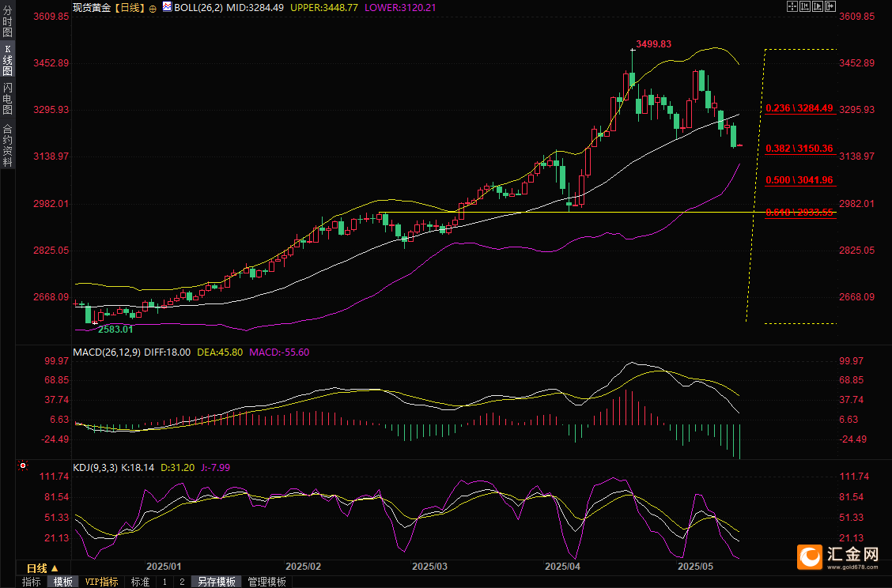Viewport: 892px width, 588px height.
Task: Click the second top-right chart toolbar icon
Action: 805,6
